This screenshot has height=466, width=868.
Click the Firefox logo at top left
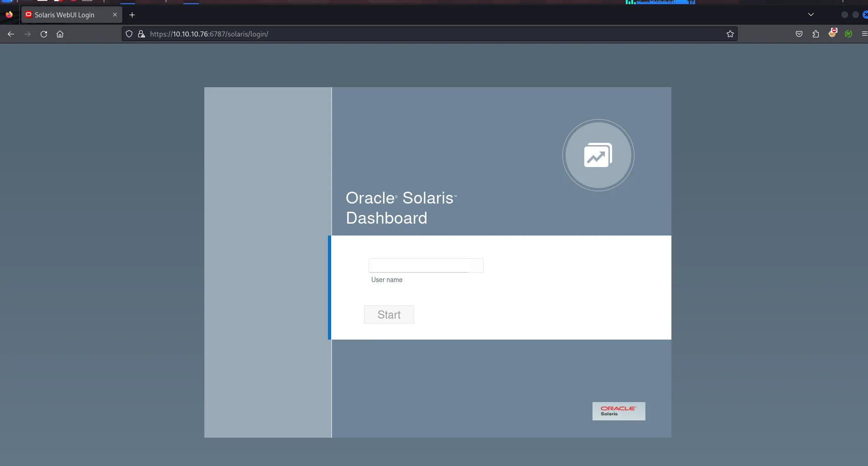point(9,15)
